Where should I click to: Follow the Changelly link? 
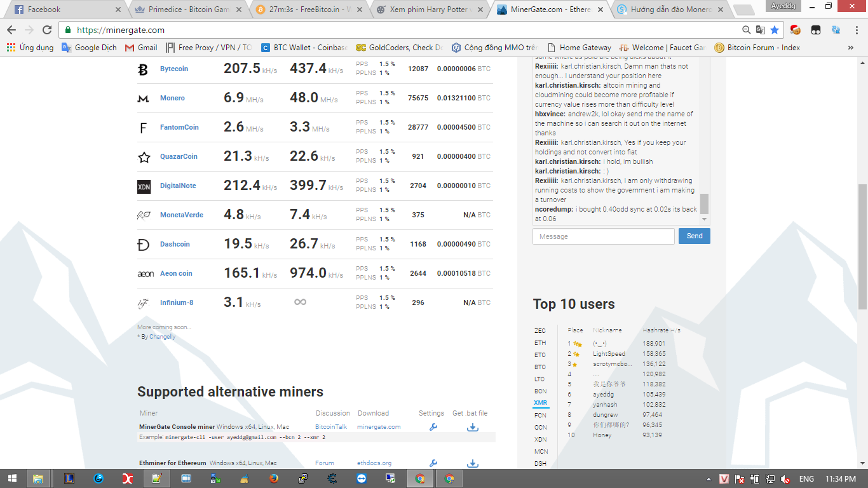163,337
